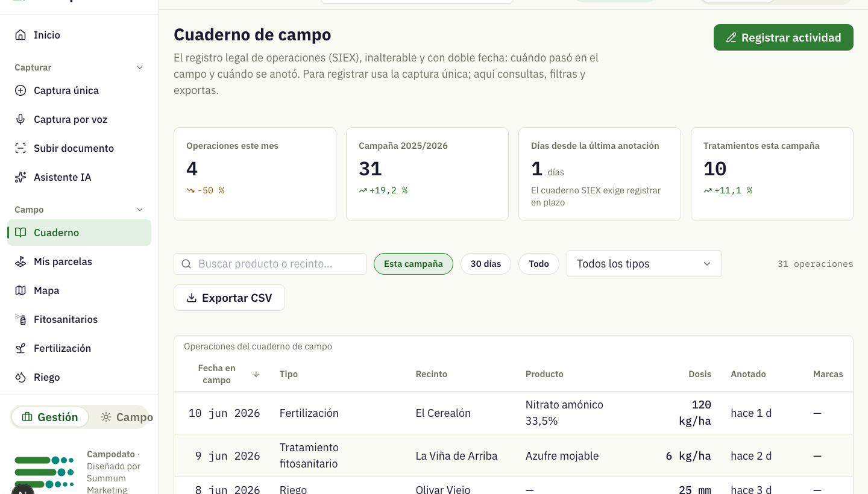The width and height of the screenshot is (868, 494).
Task: Click the Anotado column header
Action: pyautogui.click(x=748, y=374)
